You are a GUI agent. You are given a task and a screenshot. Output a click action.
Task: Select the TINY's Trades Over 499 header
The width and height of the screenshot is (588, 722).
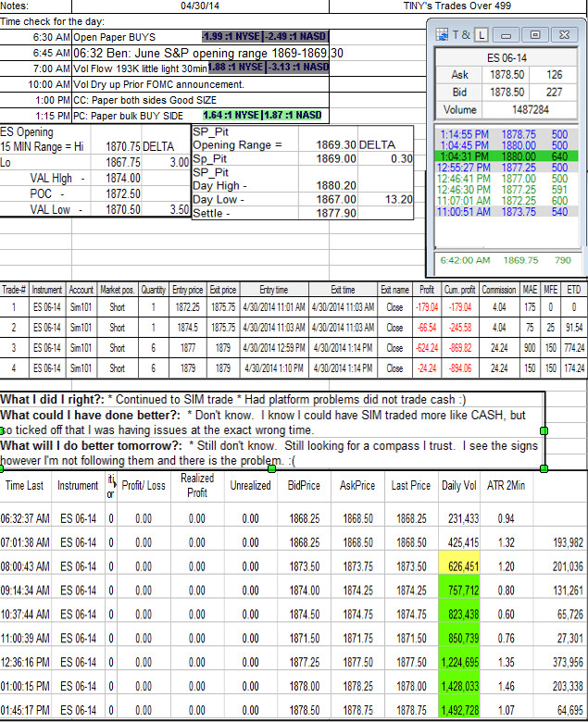click(457, 6)
